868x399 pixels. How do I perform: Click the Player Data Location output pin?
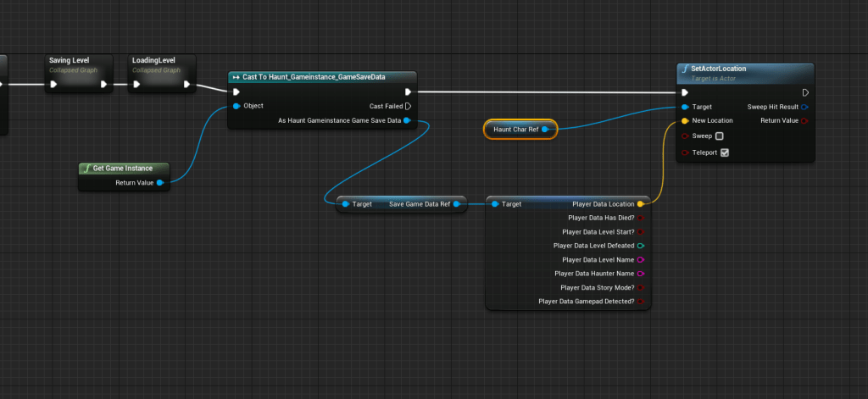coord(640,204)
